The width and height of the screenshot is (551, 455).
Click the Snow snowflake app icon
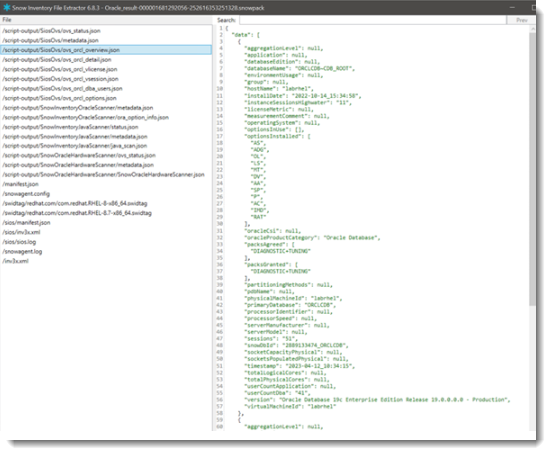point(7,7)
